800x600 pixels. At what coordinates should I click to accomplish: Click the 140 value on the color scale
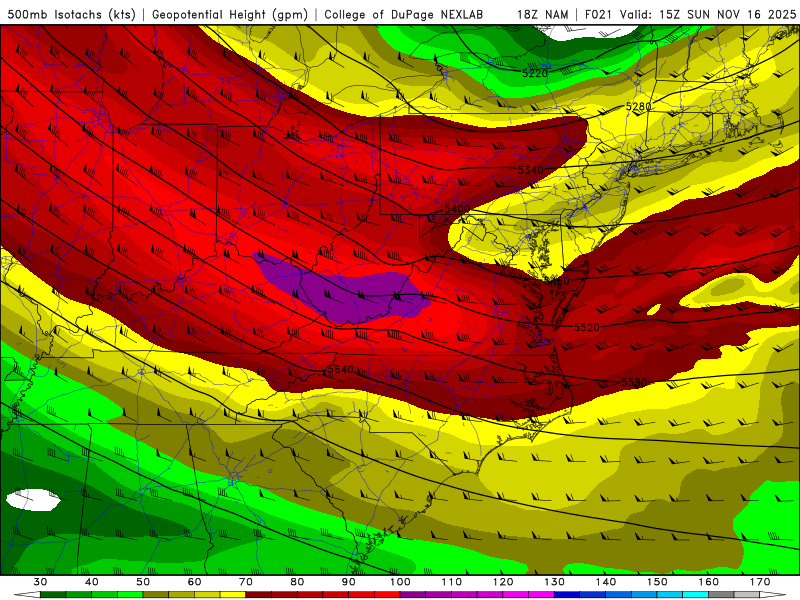606,582
